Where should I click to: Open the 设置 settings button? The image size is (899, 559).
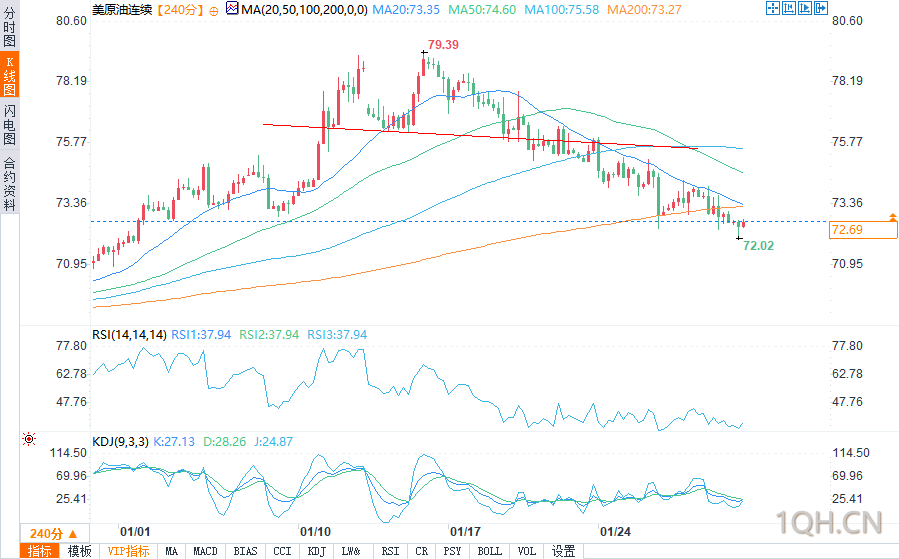(563, 551)
